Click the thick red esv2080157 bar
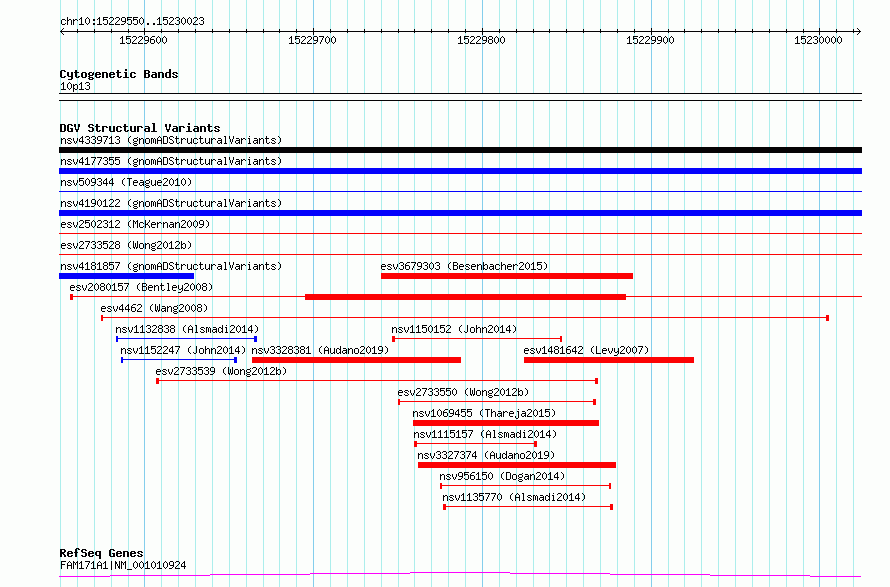 (x=465, y=297)
